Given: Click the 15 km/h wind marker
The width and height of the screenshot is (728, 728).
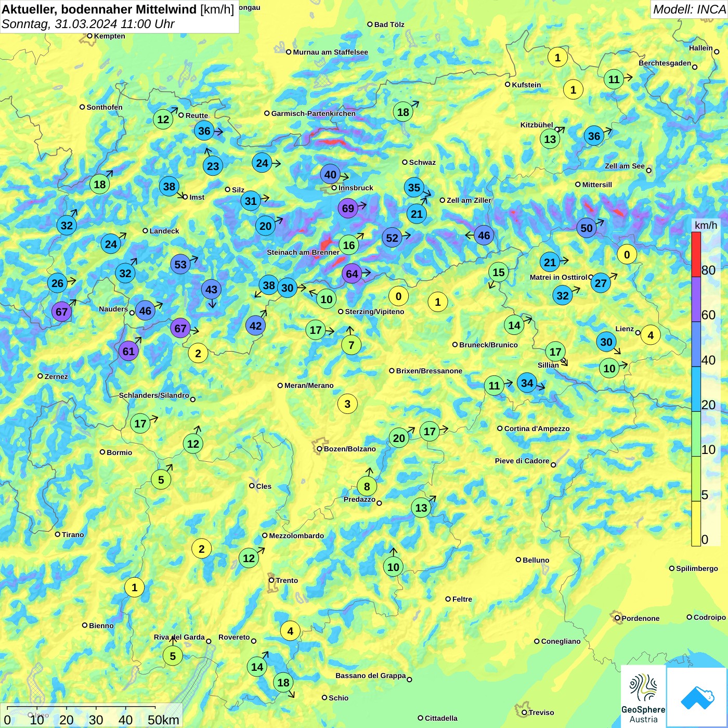Looking at the screenshot, I should [x=498, y=272].
